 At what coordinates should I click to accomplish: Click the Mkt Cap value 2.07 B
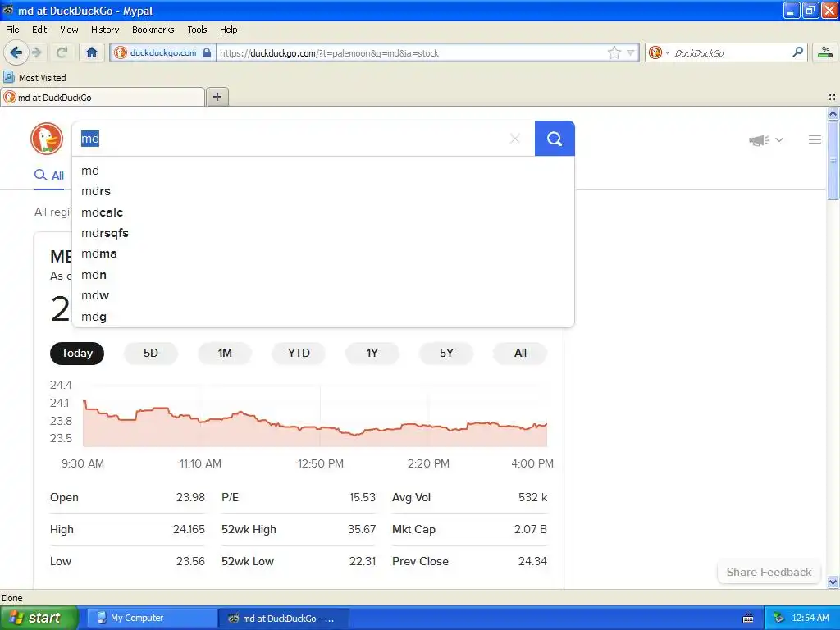click(531, 529)
